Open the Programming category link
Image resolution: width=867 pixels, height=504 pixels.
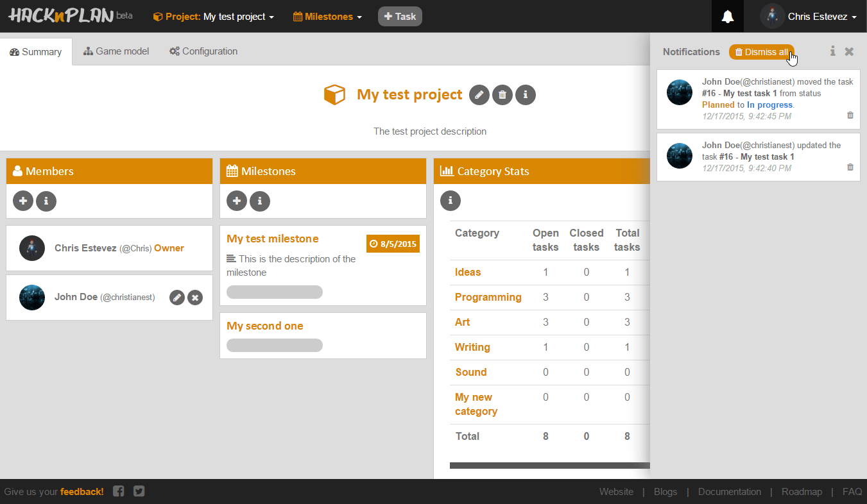click(488, 297)
